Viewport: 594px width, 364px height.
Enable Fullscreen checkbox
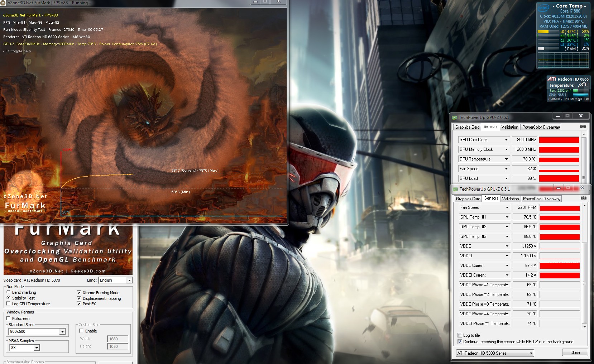pyautogui.click(x=9, y=318)
